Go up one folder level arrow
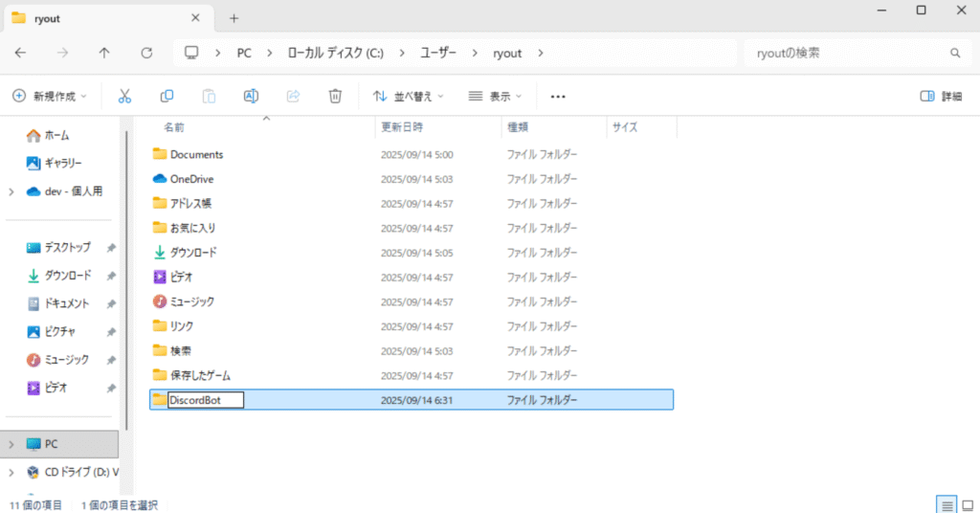The height and width of the screenshot is (513, 980). tap(104, 53)
